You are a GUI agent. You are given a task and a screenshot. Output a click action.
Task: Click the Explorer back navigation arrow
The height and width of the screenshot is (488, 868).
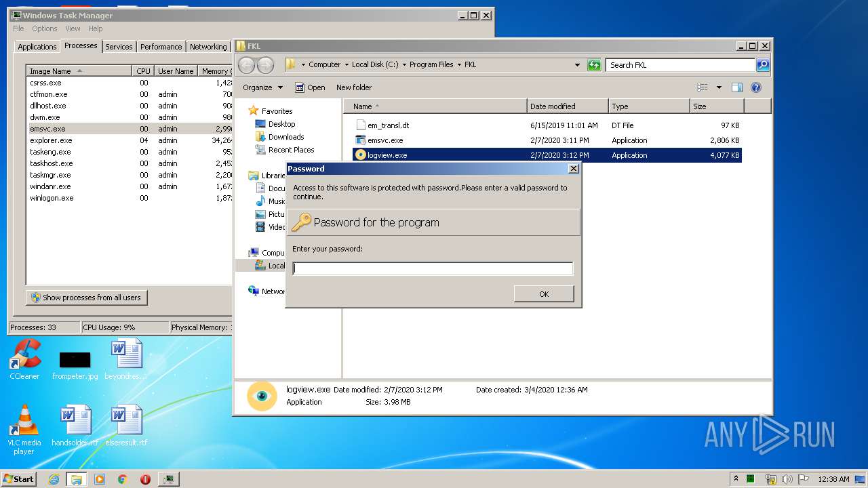[x=247, y=65]
